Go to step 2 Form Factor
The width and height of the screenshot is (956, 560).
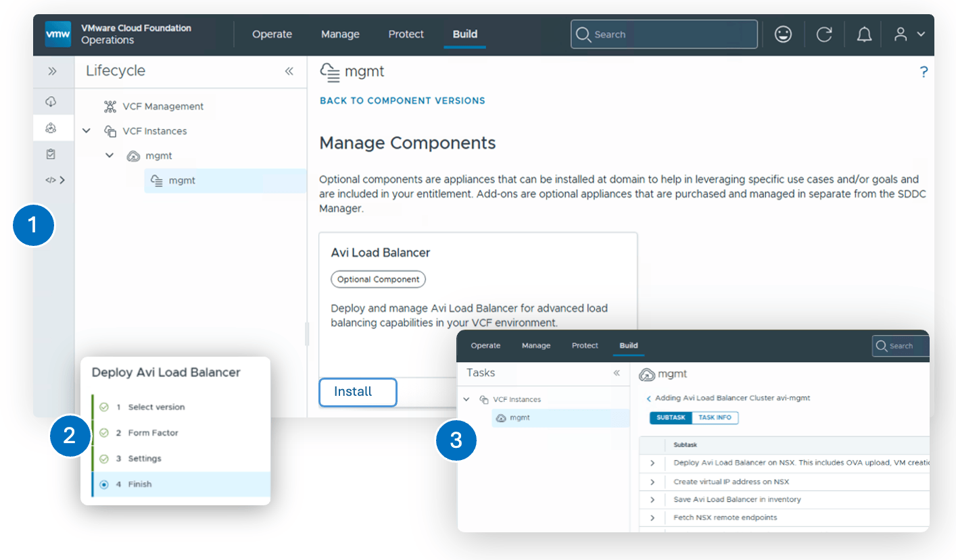(153, 433)
